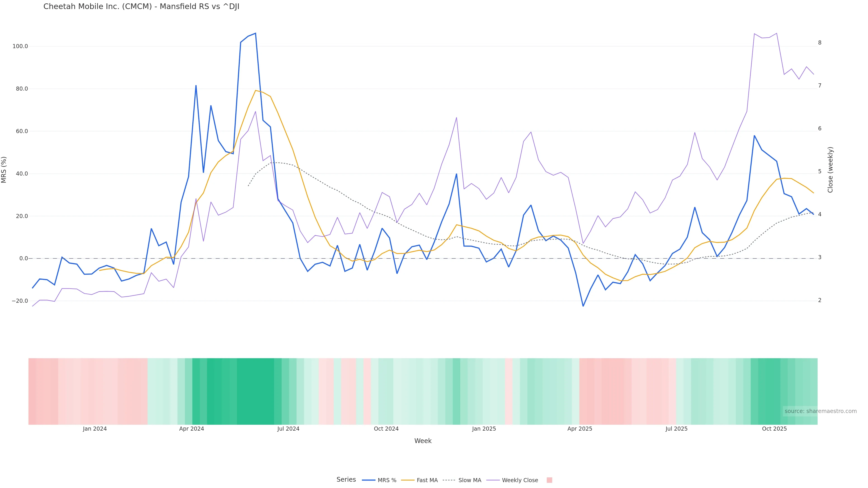
Task: Click the Week x-axis title
Action: [x=422, y=441]
